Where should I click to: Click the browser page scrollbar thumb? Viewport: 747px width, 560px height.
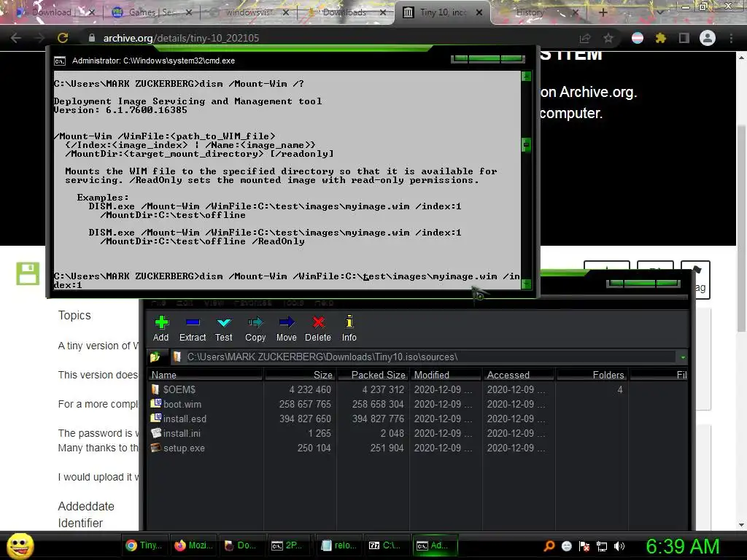[x=741, y=228]
